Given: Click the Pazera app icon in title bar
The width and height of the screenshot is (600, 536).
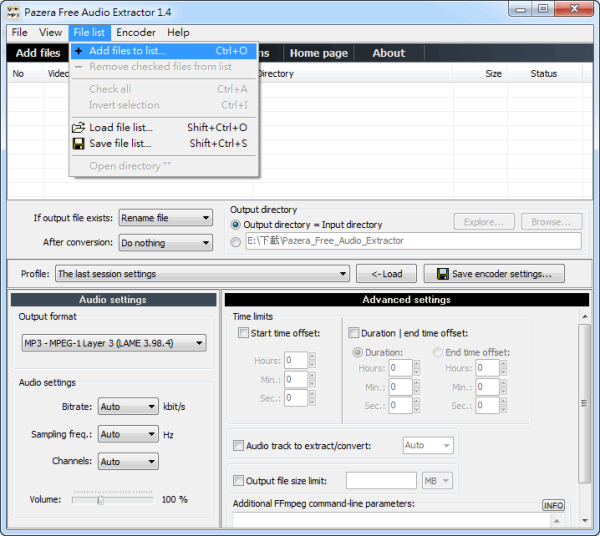Looking at the screenshot, I should (13, 12).
